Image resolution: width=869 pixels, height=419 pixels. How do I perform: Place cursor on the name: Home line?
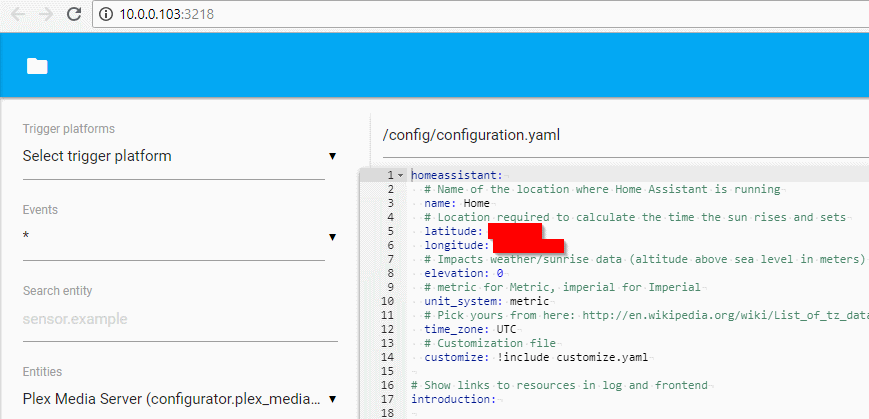click(x=457, y=203)
